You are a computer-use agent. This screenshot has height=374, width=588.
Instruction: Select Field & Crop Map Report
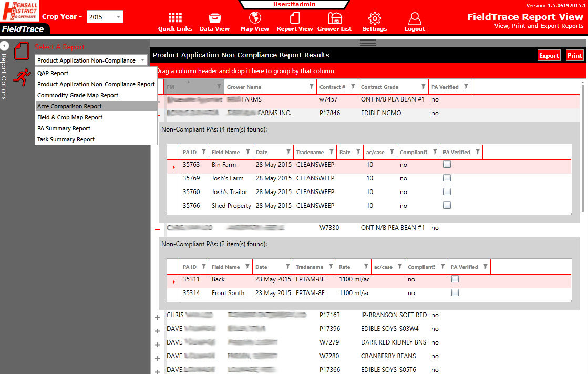[x=96, y=117]
